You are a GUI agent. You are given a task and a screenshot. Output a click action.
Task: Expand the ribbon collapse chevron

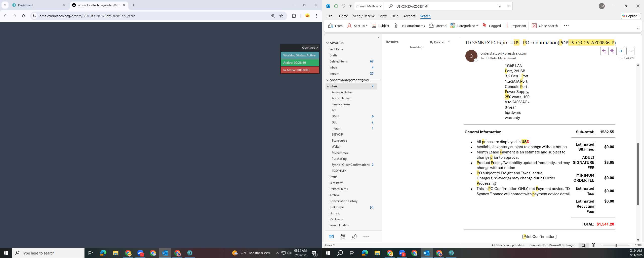[x=638, y=28]
